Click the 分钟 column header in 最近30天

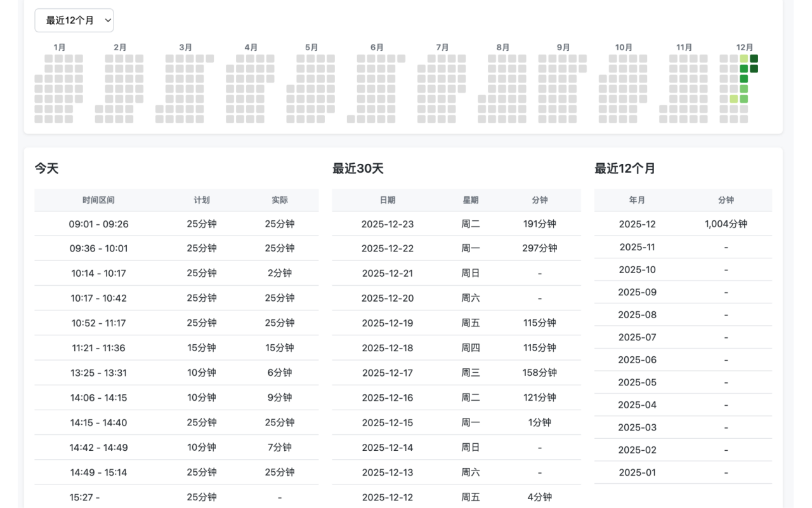click(x=539, y=199)
